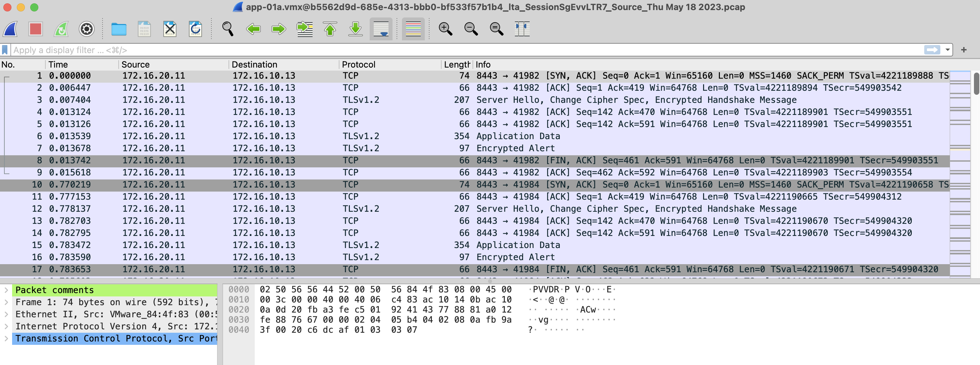Click in the display filter input field

456,50
